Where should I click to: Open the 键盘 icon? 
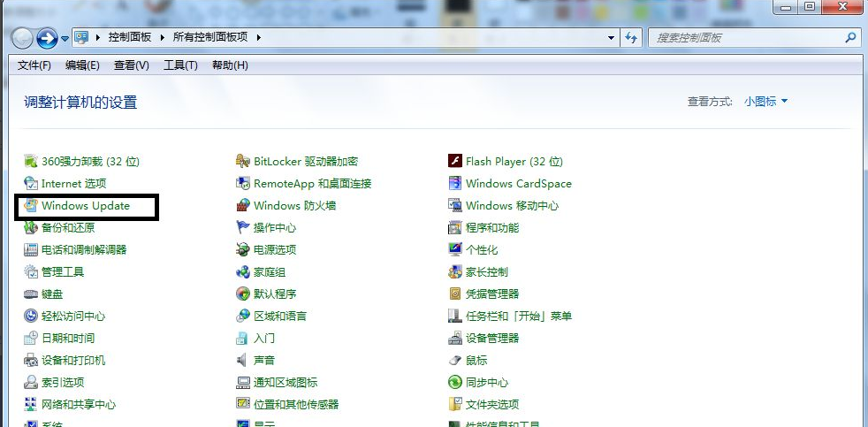31,294
